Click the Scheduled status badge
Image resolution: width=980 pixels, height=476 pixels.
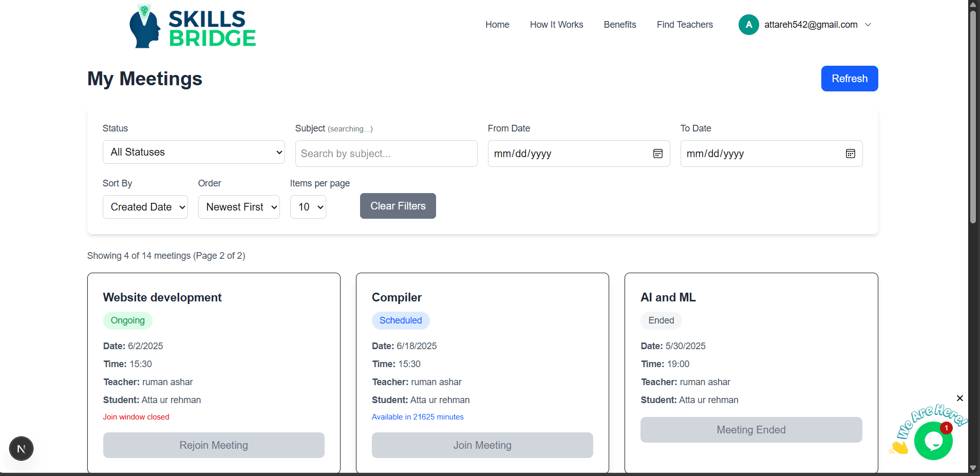(401, 320)
